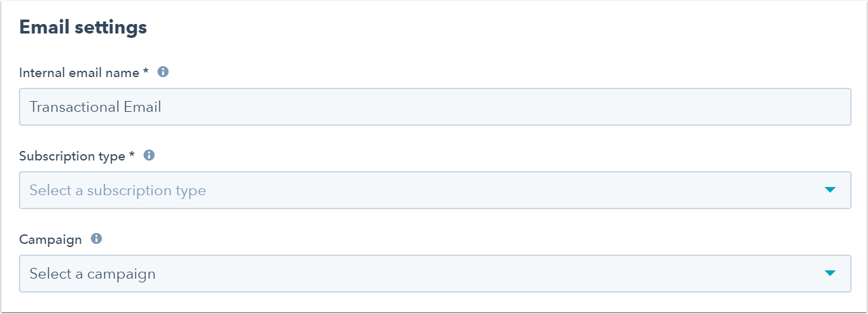
Task: Click the 'Internal email name' field label
Action: (x=79, y=73)
